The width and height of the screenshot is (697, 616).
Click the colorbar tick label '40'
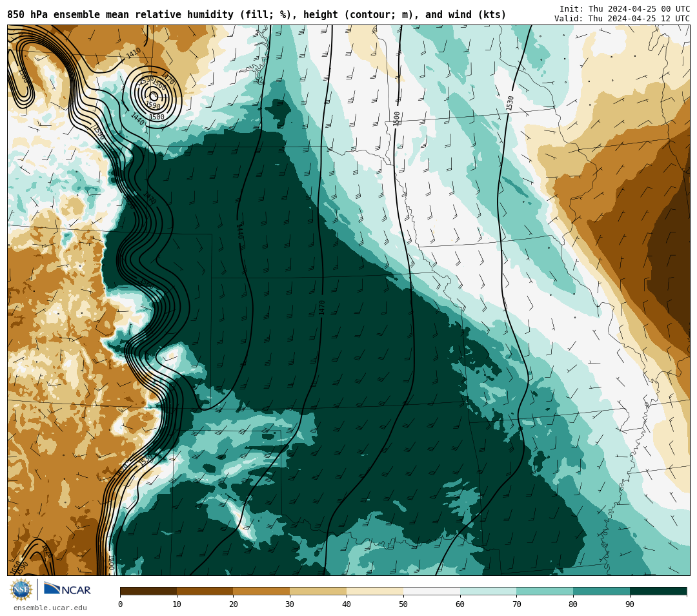[x=347, y=604]
